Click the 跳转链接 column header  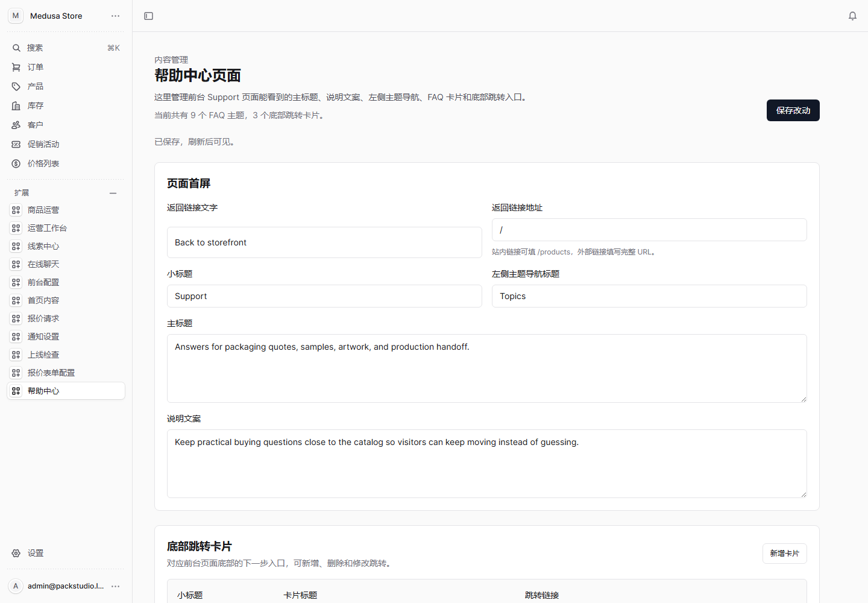(542, 595)
